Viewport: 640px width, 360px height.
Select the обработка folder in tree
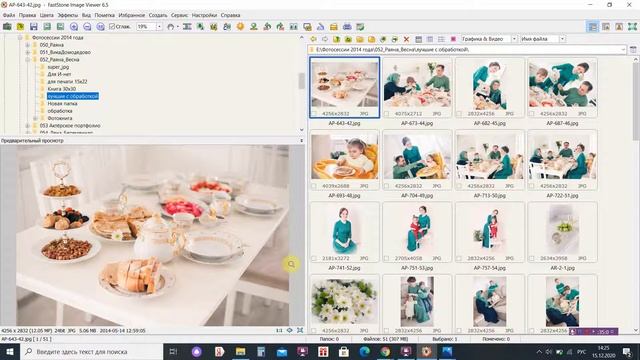click(x=60, y=111)
